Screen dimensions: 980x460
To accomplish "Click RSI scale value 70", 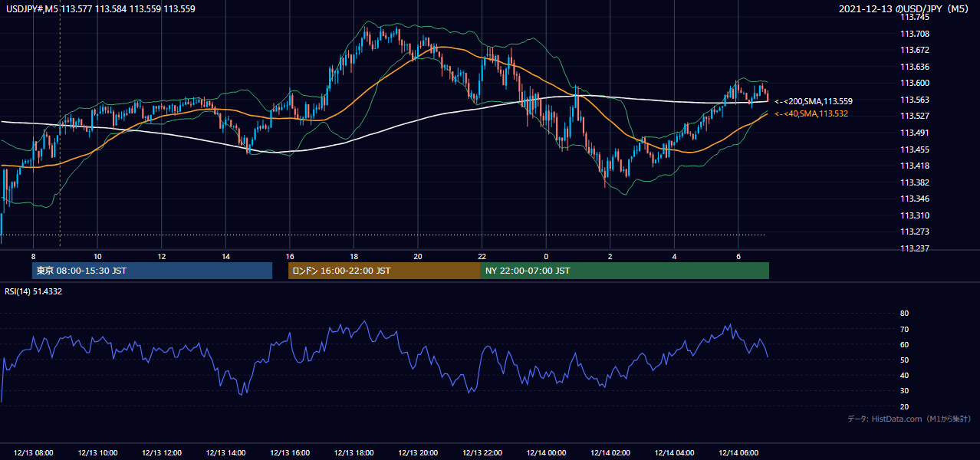I will [905, 329].
